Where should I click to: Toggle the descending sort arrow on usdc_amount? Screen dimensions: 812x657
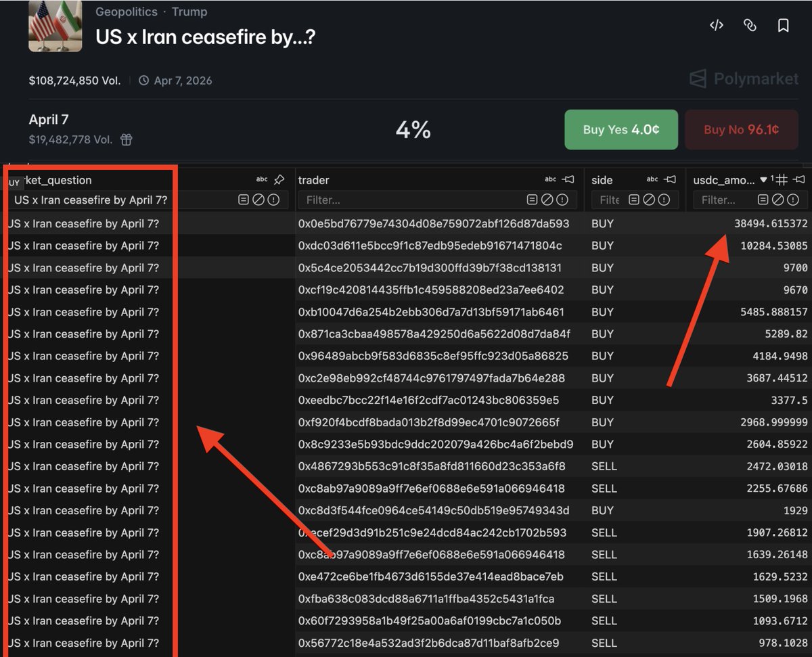(764, 179)
